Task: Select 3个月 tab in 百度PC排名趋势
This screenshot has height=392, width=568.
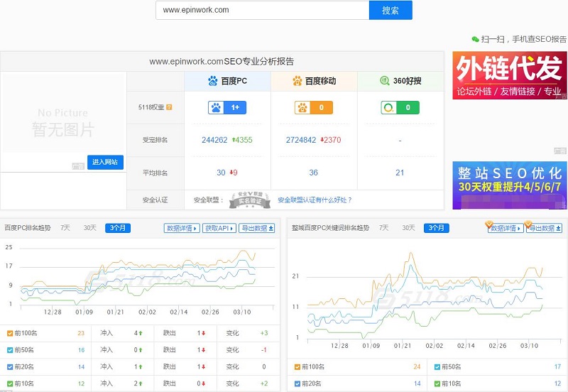Action: [118, 228]
